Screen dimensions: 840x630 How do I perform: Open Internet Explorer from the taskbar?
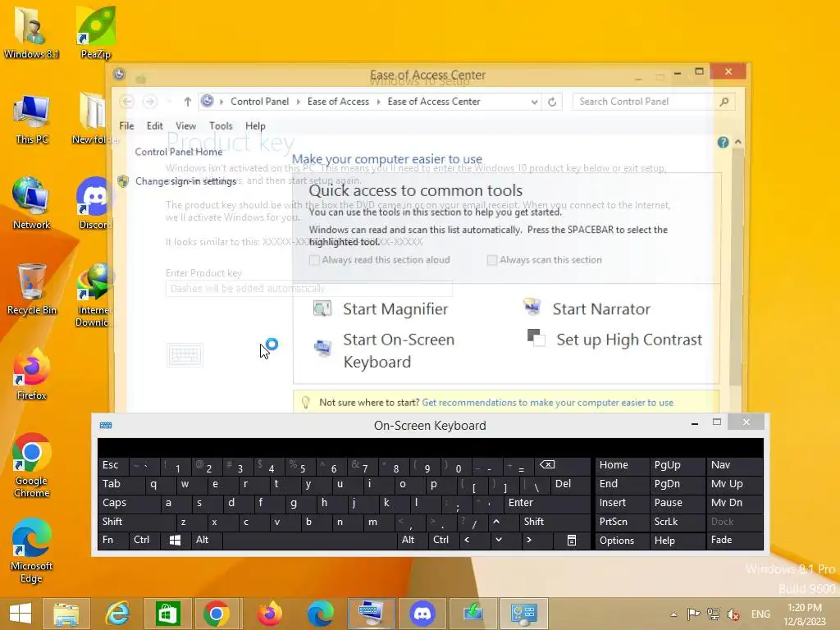[x=117, y=614]
